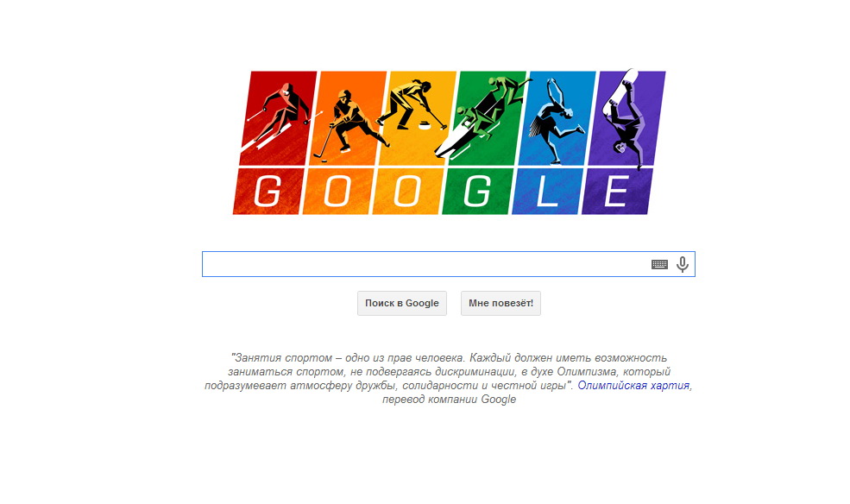Open the Олимпийская хартия link
Image resolution: width=850 pixels, height=504 pixels.
click(633, 385)
